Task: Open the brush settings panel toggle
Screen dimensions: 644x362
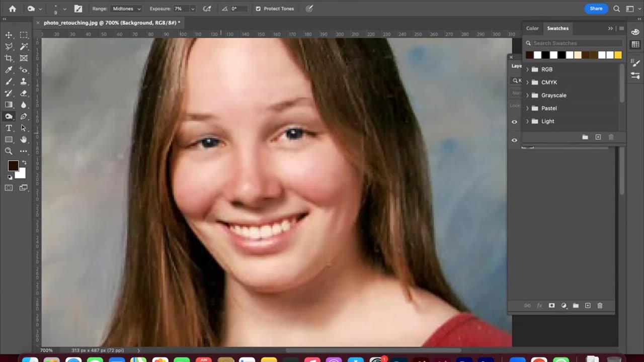Action: pyautogui.click(x=78, y=9)
